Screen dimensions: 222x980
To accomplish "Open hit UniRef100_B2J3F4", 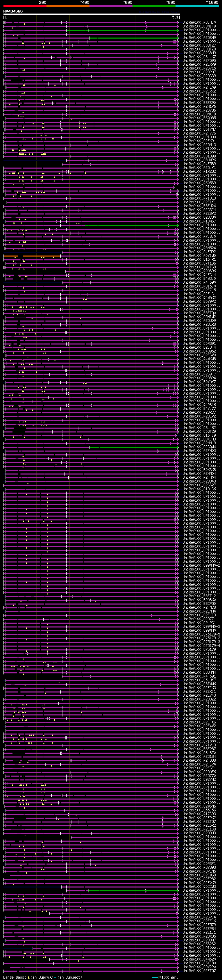I will click(199, 347).
